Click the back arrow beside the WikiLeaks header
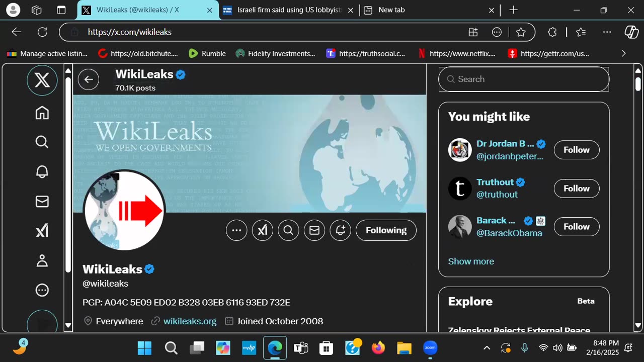This screenshot has width=644, height=362. pos(89,79)
